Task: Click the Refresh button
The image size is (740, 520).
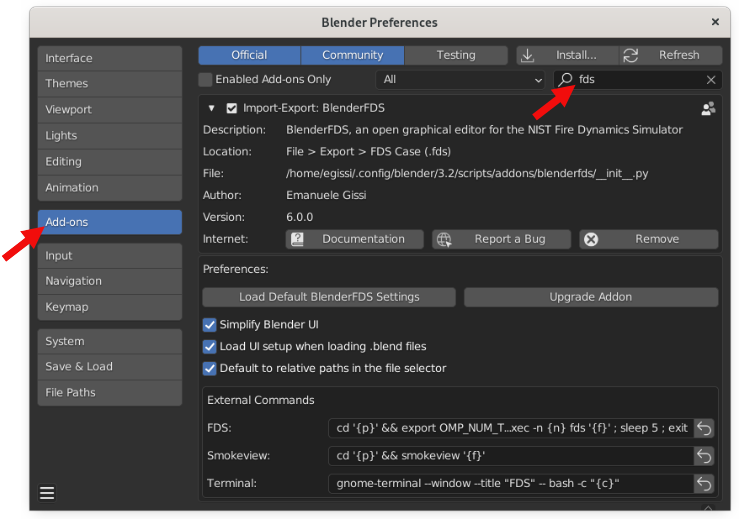Action: click(x=671, y=55)
